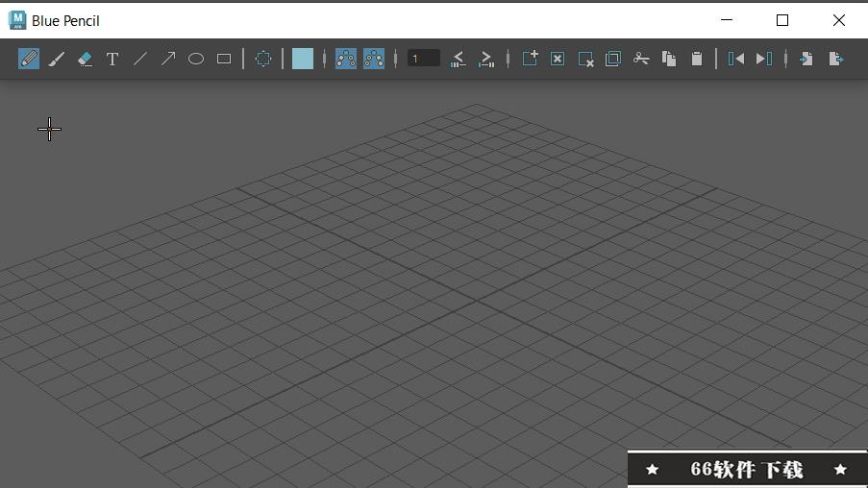
Task: Select the Pencil tool
Action: [29, 59]
